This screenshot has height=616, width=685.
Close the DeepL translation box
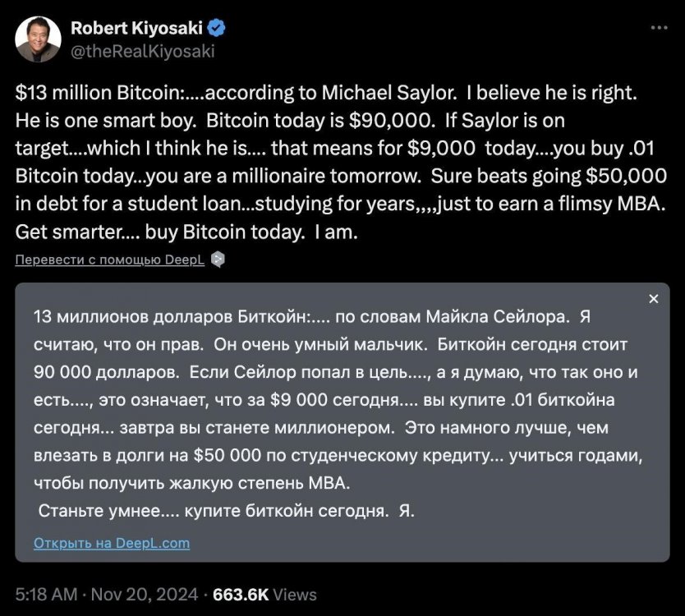654,299
